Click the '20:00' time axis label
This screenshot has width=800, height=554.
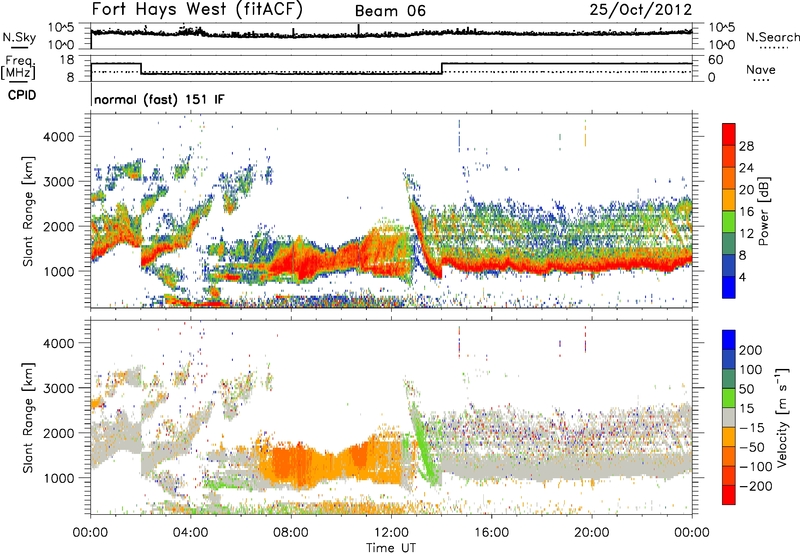click(592, 533)
